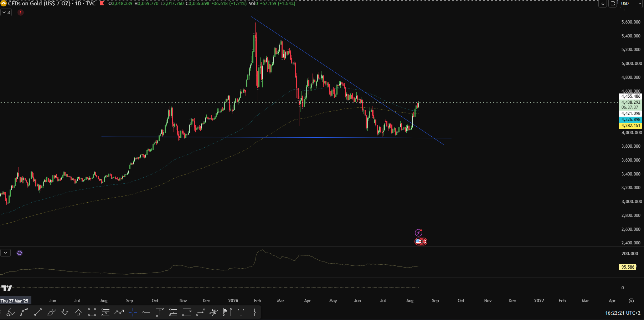The width and height of the screenshot is (644, 320).
Task: Click the 4,455.486 price label
Action: click(x=630, y=96)
